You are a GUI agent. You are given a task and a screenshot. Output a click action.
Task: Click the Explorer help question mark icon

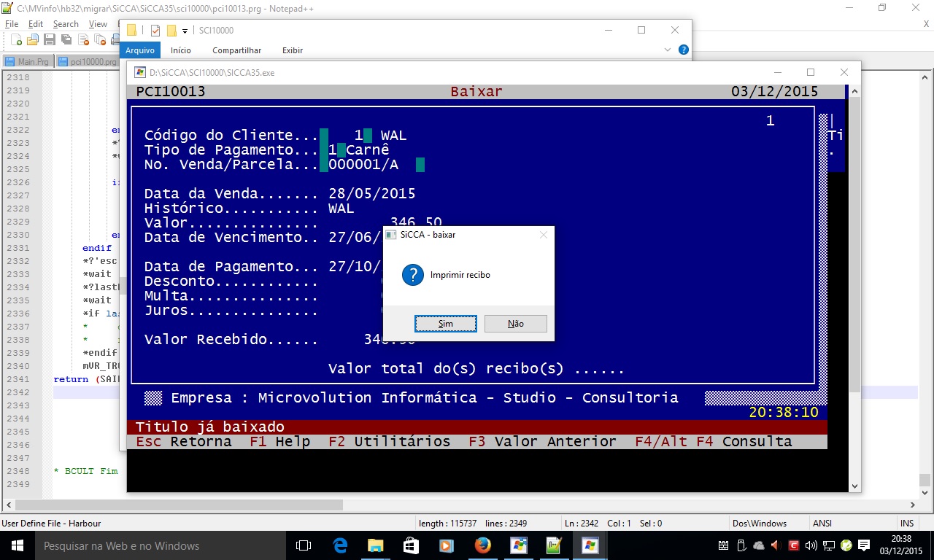click(x=683, y=50)
